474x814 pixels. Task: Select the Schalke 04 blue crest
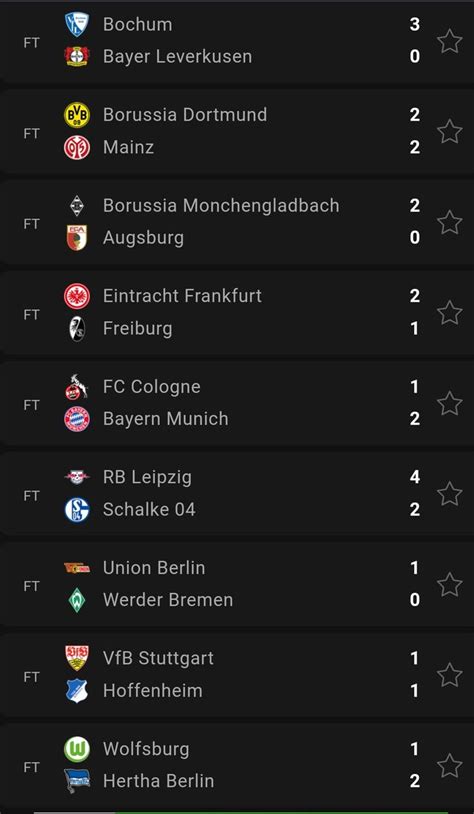click(77, 510)
